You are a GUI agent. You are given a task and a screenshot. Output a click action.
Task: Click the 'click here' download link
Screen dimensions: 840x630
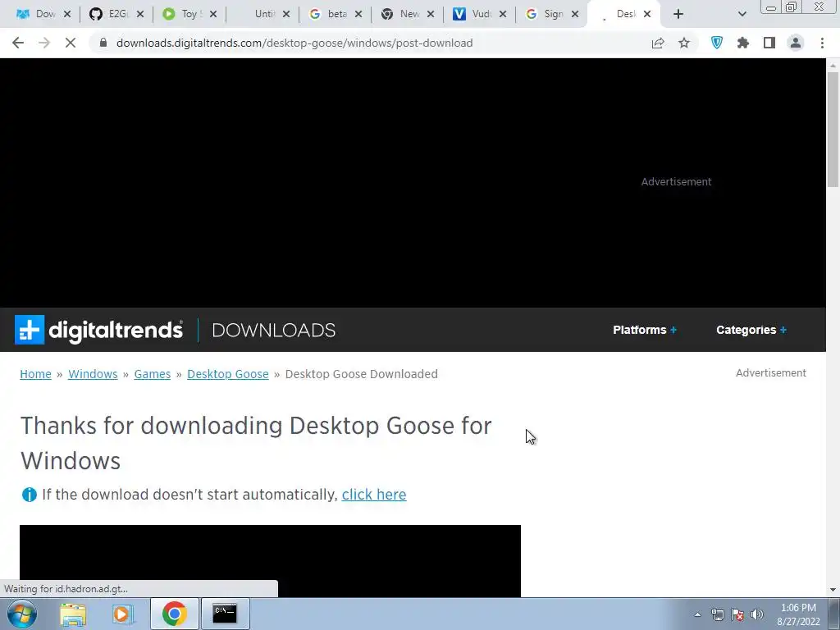click(374, 495)
